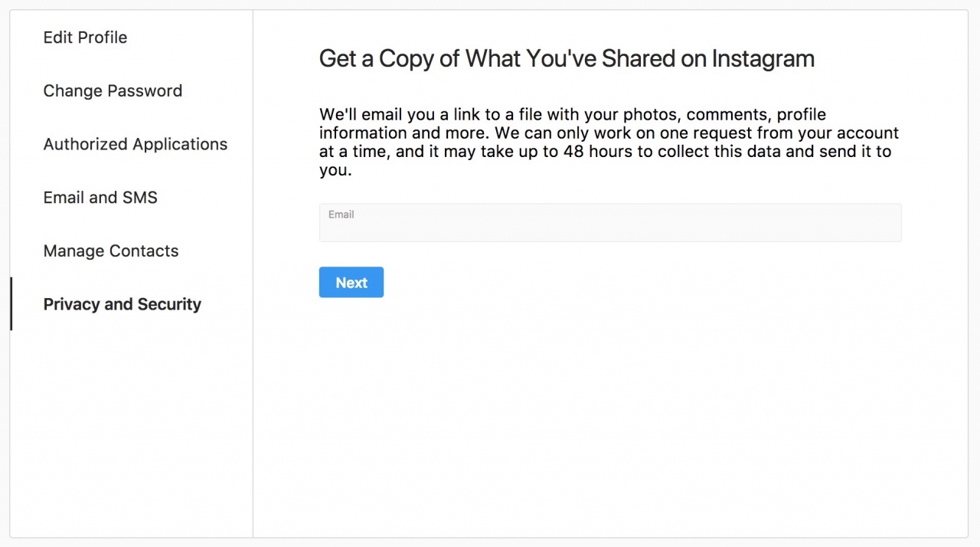This screenshot has height=547, width=980.
Task: Select Privacy and Security tab
Action: click(122, 304)
